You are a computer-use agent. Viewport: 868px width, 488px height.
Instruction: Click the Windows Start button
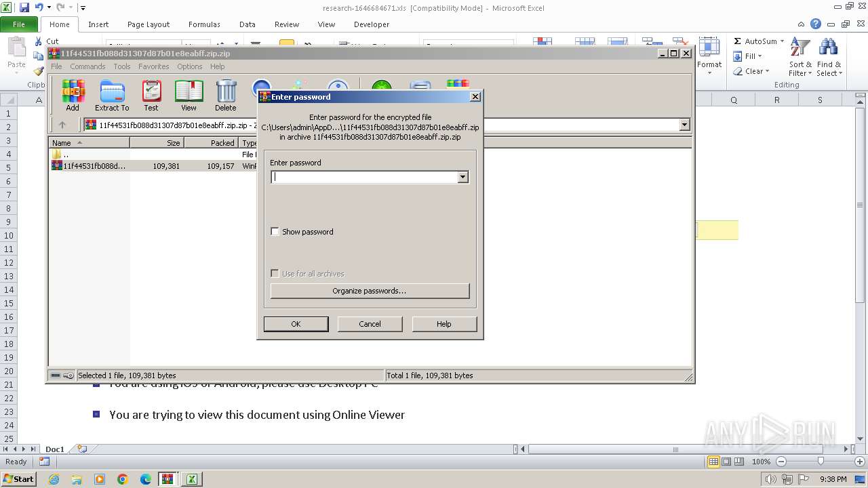pos(19,479)
